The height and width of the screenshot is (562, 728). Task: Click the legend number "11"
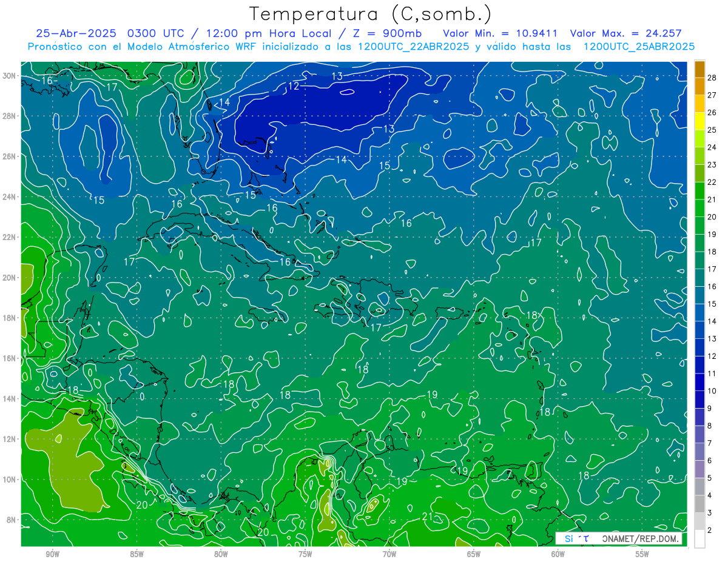pyautogui.click(x=712, y=373)
